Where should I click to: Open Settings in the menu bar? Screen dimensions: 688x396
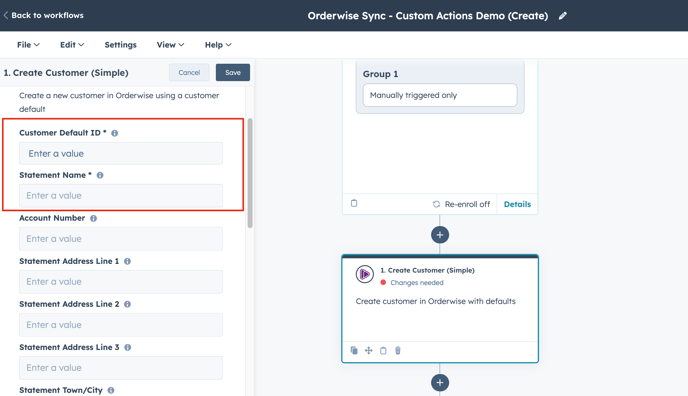[x=121, y=45]
